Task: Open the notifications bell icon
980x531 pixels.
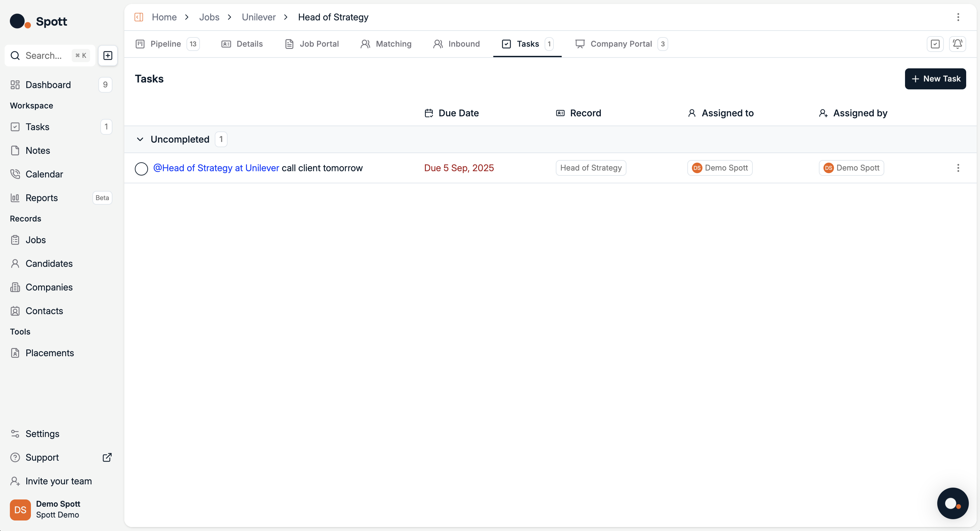Action: 958,44
